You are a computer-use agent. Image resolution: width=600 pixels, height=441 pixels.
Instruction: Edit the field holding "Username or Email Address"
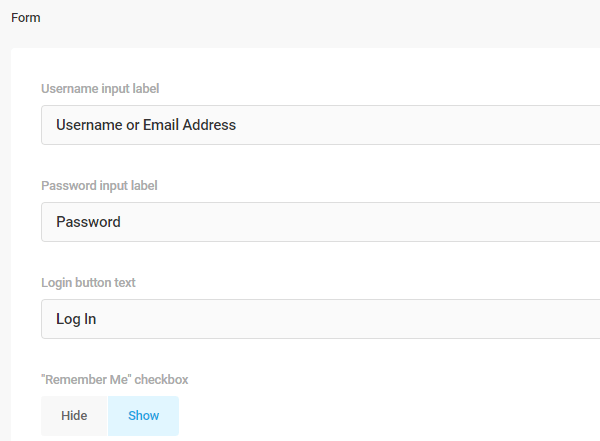point(320,125)
